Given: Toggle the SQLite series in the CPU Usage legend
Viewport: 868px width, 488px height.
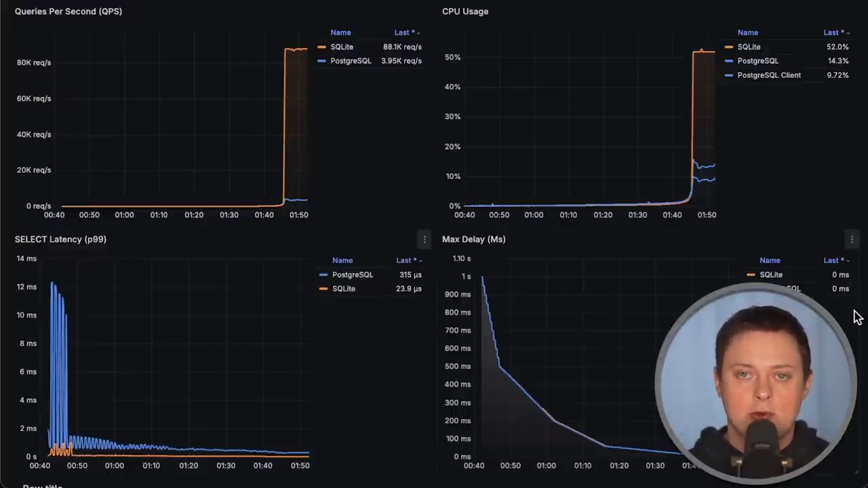Looking at the screenshot, I should coord(749,47).
